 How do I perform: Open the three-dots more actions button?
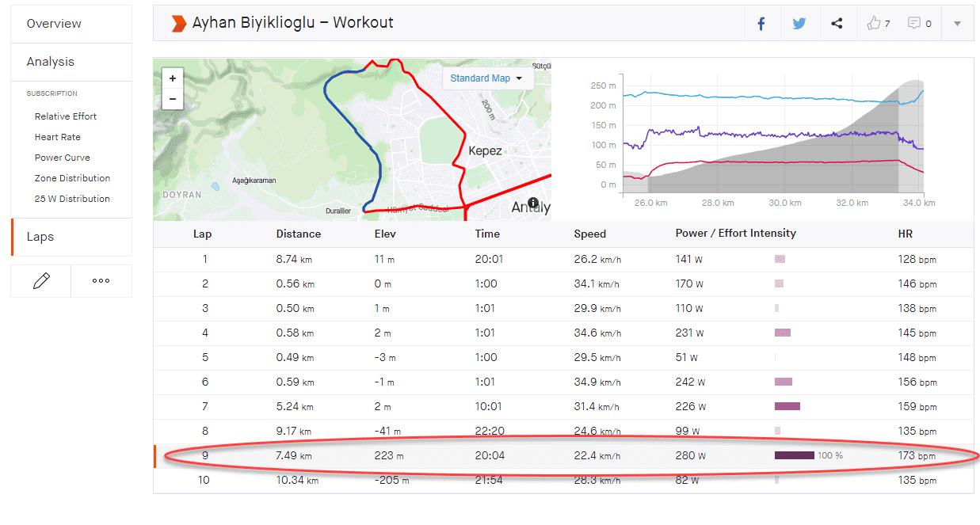101,281
